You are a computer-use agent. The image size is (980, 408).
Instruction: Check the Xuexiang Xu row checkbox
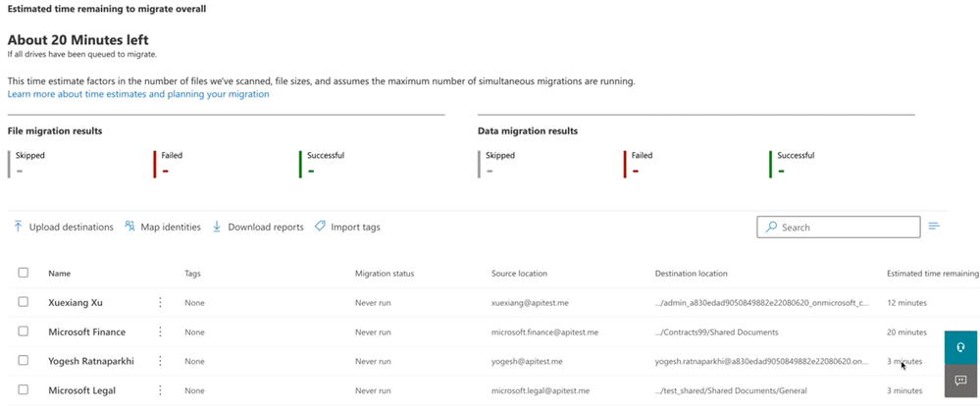24,303
